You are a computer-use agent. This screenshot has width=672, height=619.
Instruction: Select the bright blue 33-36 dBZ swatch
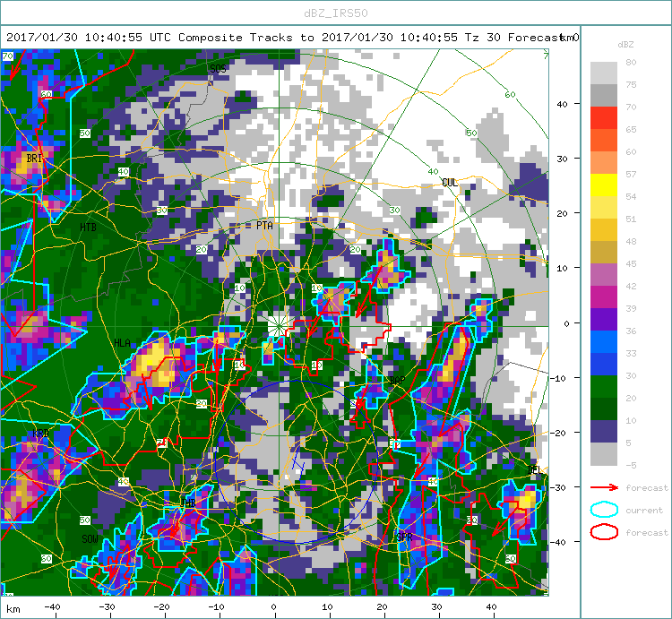[x=603, y=342]
